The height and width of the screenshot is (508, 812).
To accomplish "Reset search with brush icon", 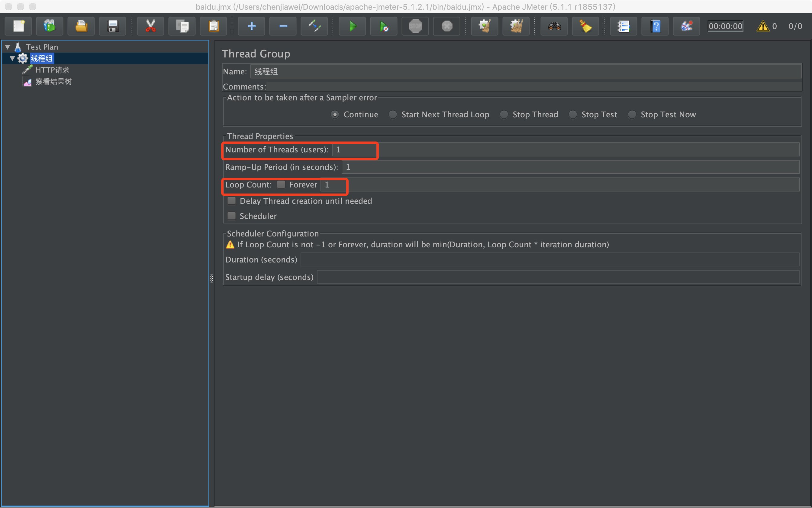I will pos(586,26).
